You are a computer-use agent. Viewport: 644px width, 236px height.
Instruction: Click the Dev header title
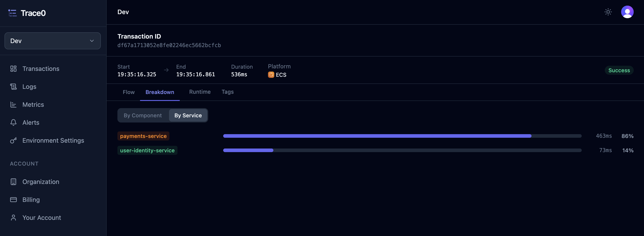(123, 12)
